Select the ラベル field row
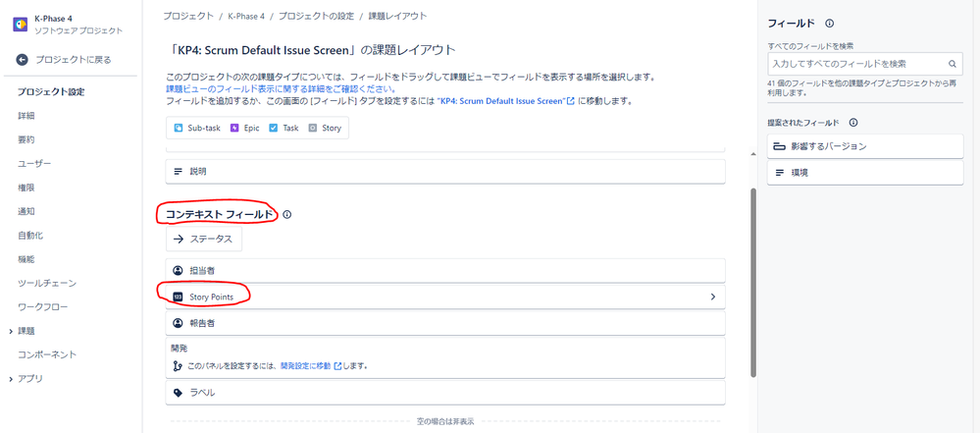Screen dimensions: 980x433 [x=445, y=393]
